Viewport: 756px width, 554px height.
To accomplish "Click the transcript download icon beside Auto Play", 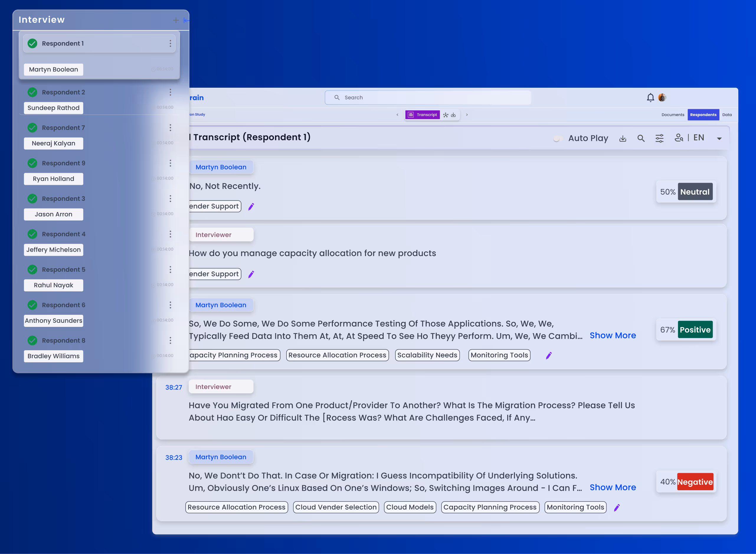I will click(623, 138).
